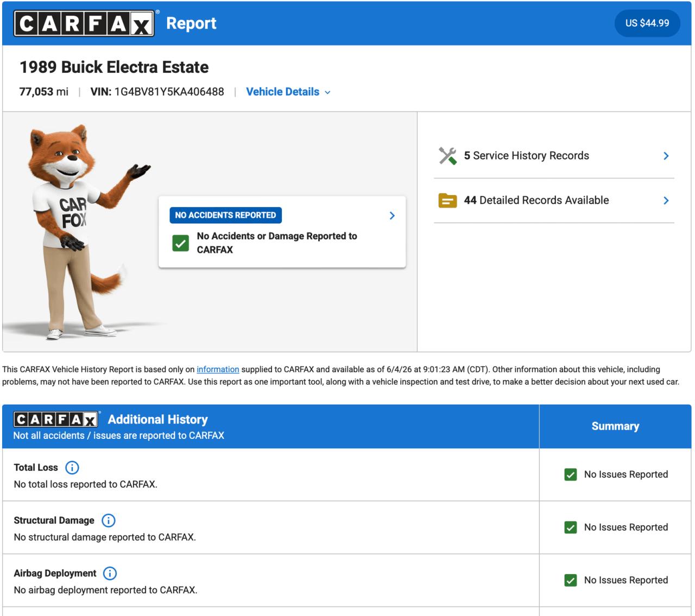Open the Structural Damage info icon

coord(109,520)
